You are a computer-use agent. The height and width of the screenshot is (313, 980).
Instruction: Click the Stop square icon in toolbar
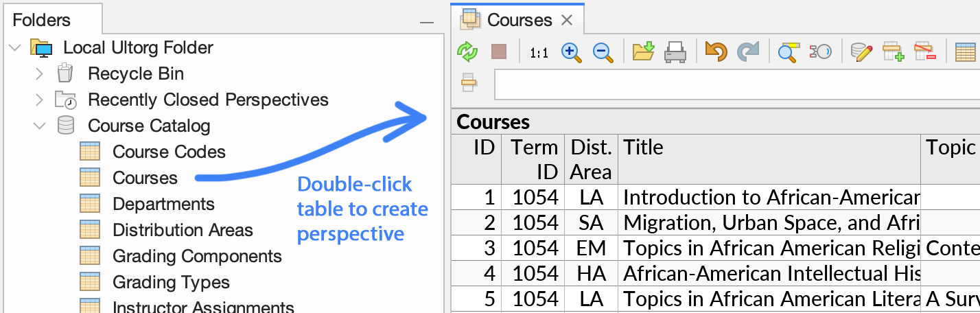(x=499, y=51)
